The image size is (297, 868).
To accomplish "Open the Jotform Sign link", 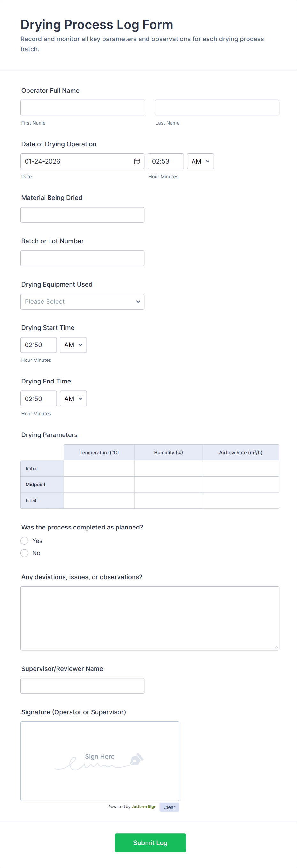I will [x=144, y=807].
